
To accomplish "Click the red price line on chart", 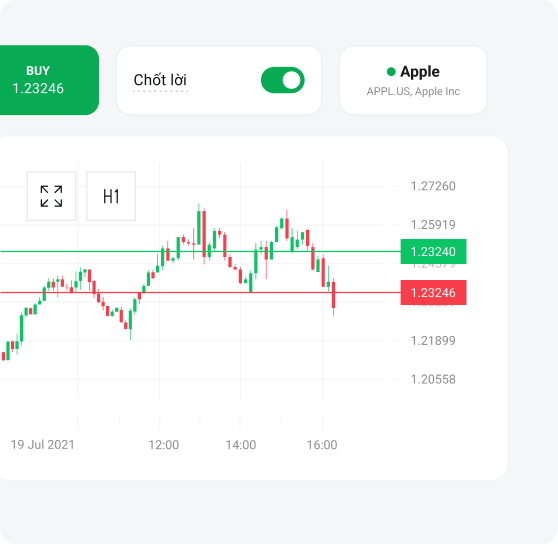I will click(x=199, y=292).
